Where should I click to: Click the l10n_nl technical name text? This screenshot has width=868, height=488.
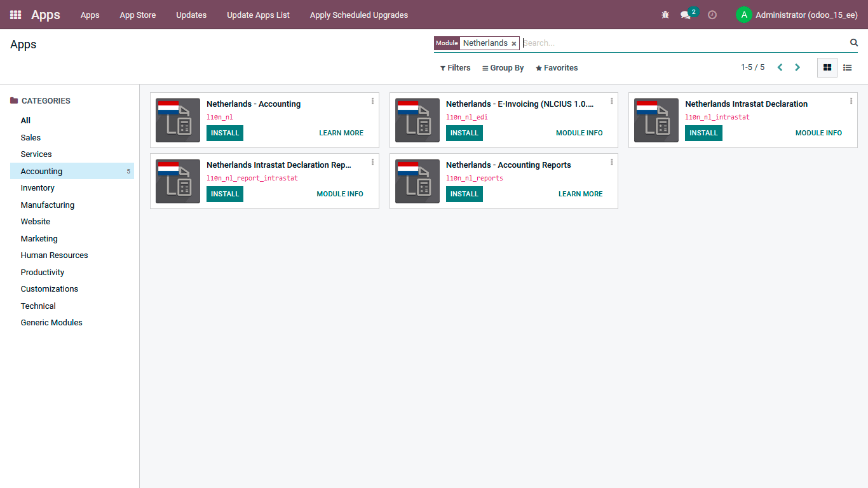pyautogui.click(x=220, y=117)
